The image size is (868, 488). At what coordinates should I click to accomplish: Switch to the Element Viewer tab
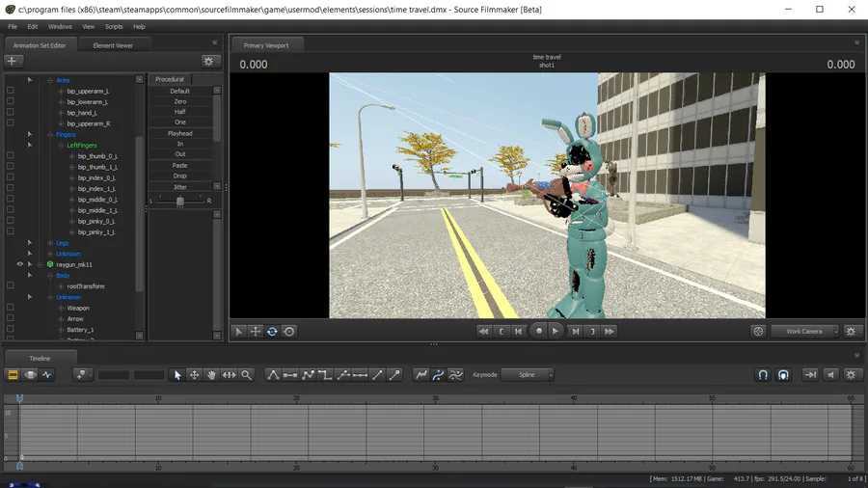click(113, 45)
